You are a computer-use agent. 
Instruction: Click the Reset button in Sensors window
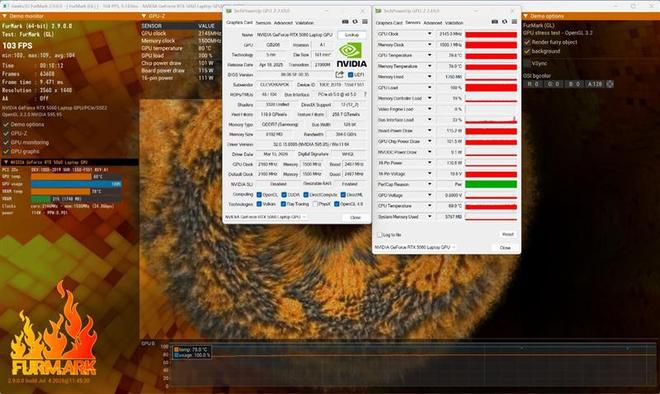(508, 234)
